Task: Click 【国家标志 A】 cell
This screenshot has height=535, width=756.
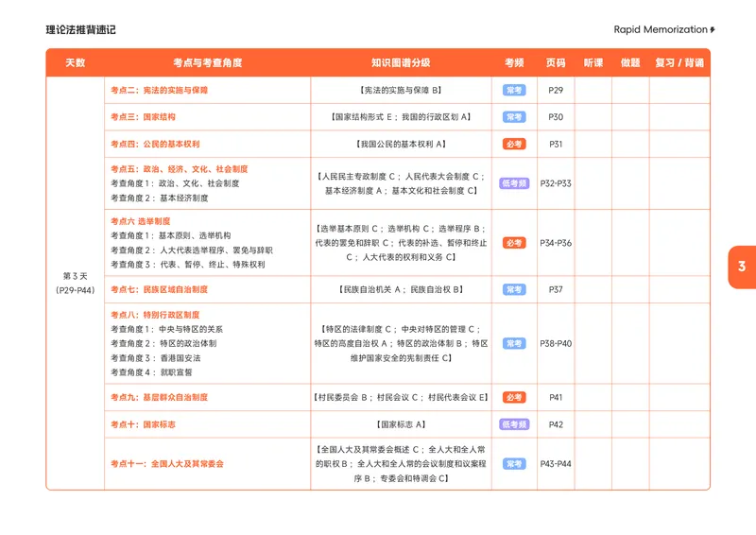Action: (x=401, y=424)
